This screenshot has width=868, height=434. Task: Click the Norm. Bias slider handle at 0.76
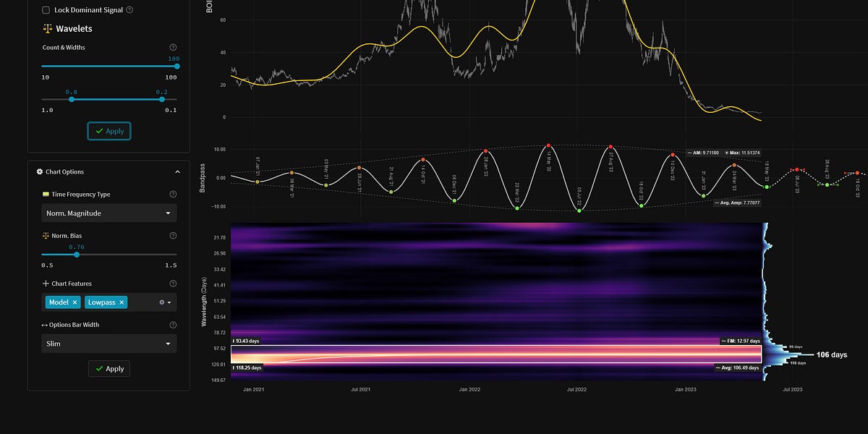(76, 255)
